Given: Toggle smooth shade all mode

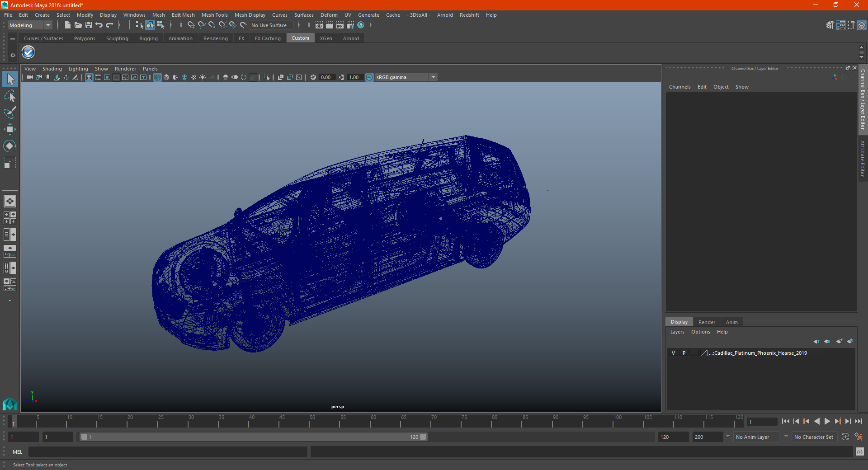Looking at the screenshot, I should [x=166, y=77].
